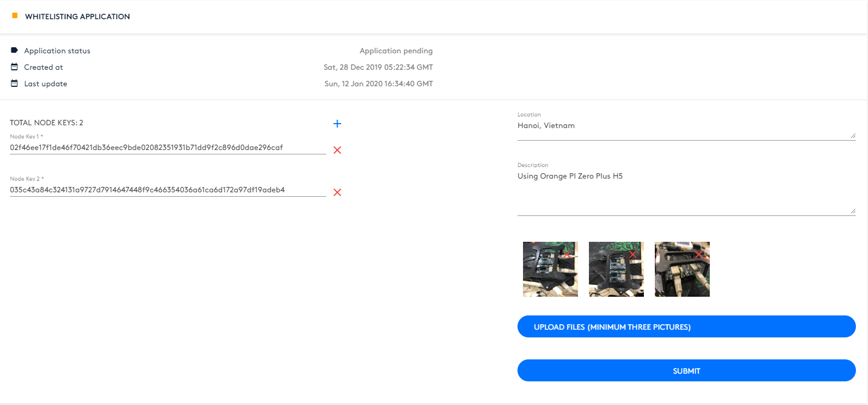Click the orange square beside Whitelisting Application
Viewport: 868px width, 405px height.
click(x=15, y=16)
